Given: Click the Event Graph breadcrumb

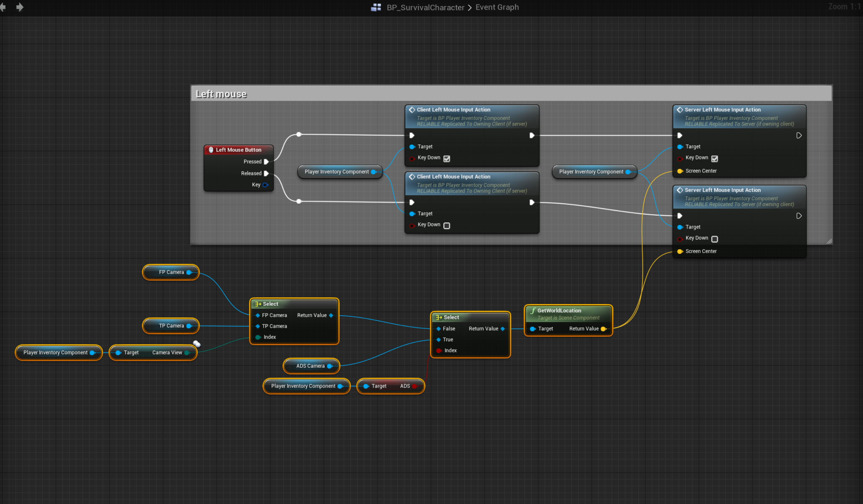Looking at the screenshot, I should tap(497, 7).
